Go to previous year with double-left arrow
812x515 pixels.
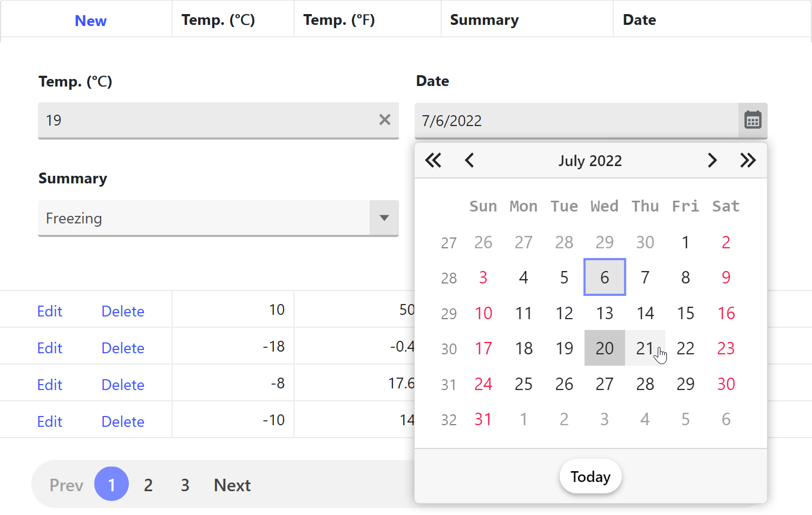click(433, 161)
